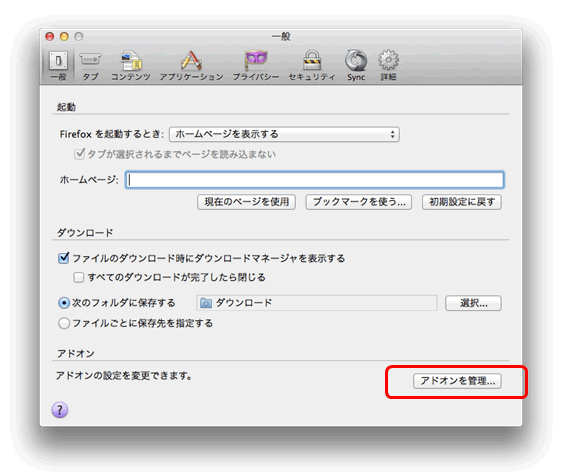Open the 一般 (General) preferences pane
This screenshot has height=472, width=563.
pos(58,65)
